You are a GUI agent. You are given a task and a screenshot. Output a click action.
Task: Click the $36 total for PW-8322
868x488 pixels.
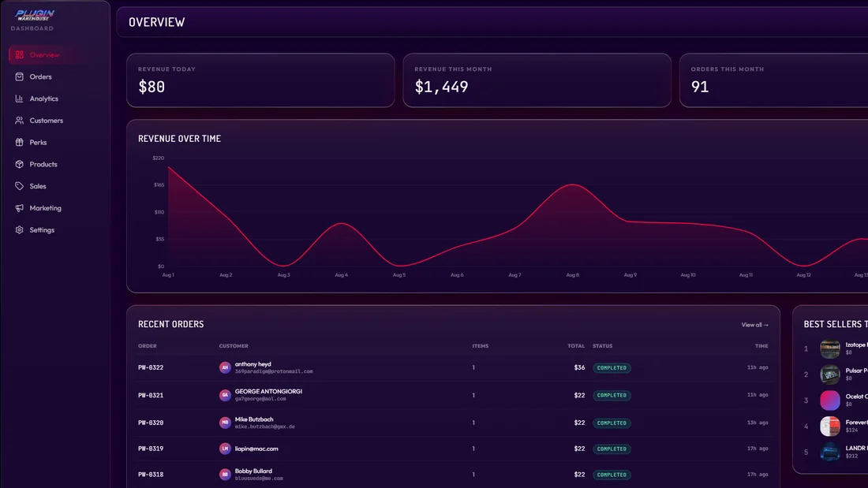(580, 367)
